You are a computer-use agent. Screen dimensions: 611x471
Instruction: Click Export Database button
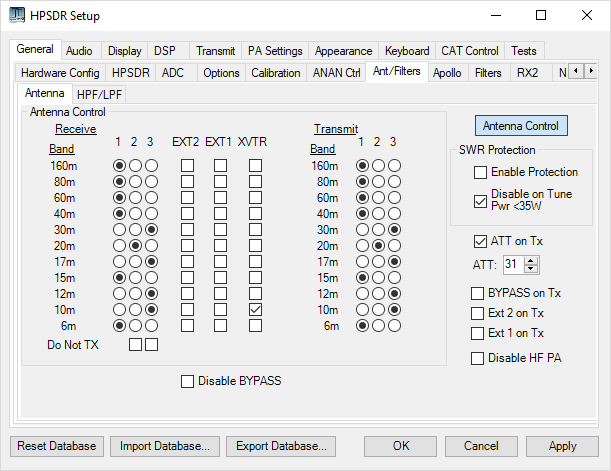[281, 446]
